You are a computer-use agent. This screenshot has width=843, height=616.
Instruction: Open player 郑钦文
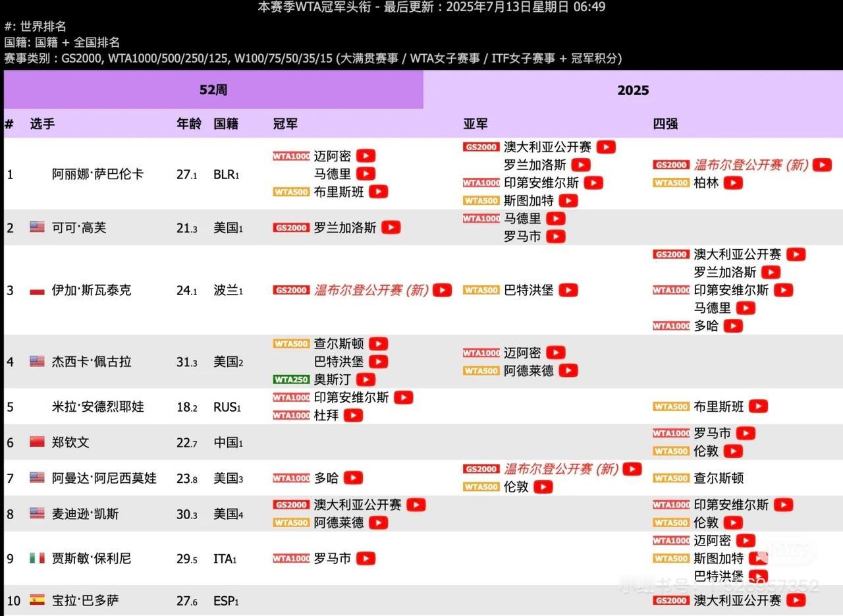[70, 442]
